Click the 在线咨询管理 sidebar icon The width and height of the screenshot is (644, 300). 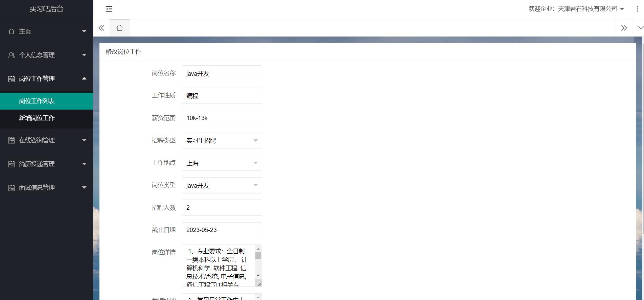(x=11, y=140)
